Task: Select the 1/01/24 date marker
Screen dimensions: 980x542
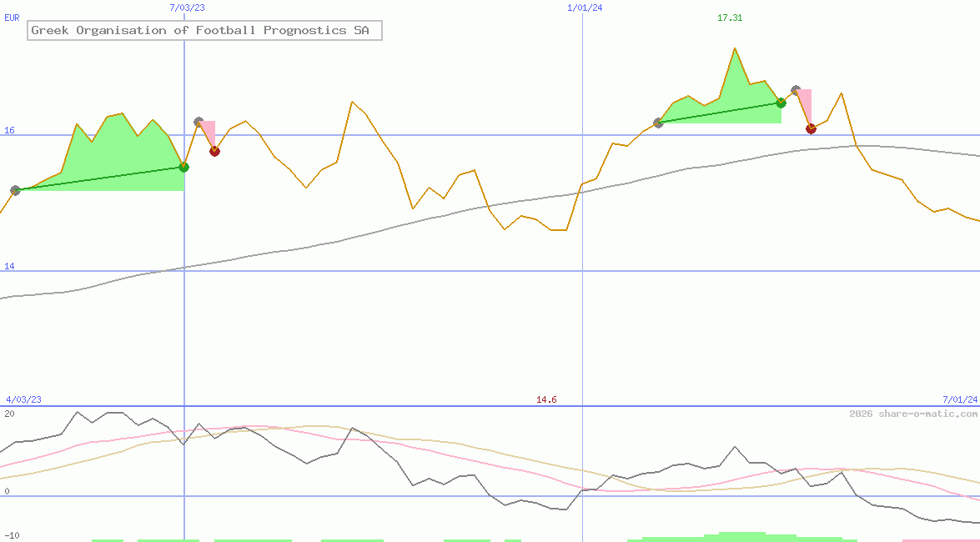Action: click(585, 7)
